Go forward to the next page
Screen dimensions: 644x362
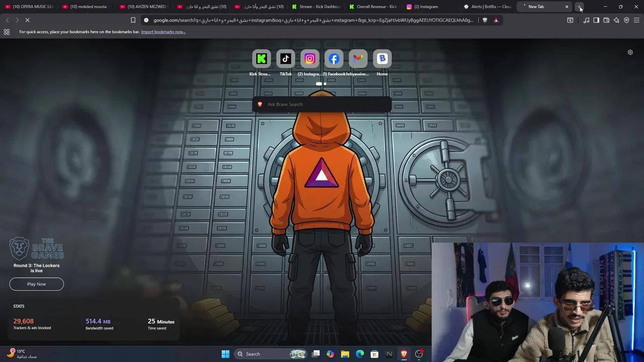(x=17, y=20)
